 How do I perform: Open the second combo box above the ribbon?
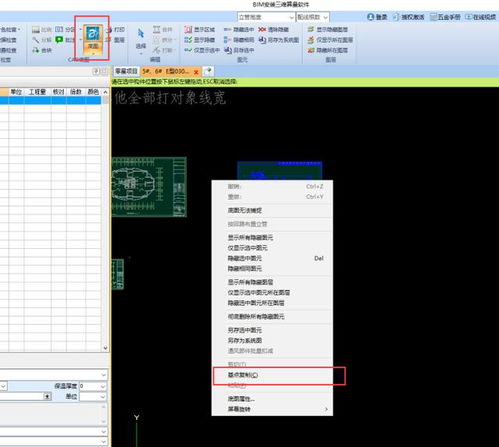tap(312, 17)
